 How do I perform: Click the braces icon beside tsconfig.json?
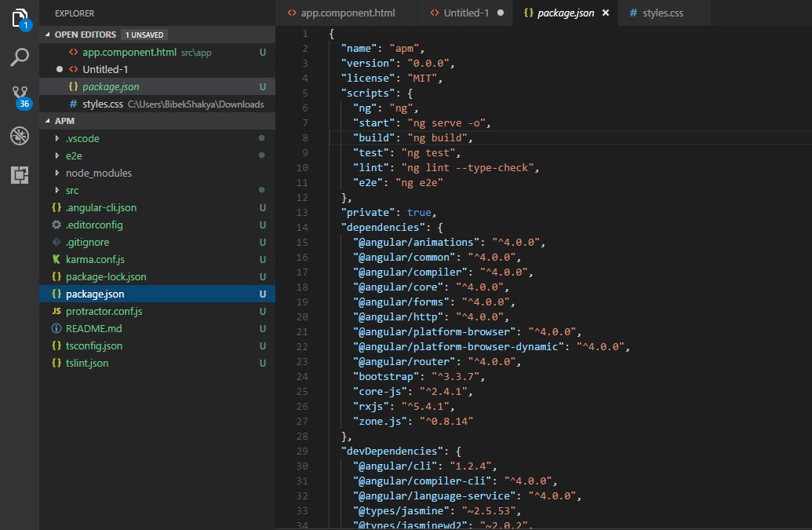click(x=56, y=345)
